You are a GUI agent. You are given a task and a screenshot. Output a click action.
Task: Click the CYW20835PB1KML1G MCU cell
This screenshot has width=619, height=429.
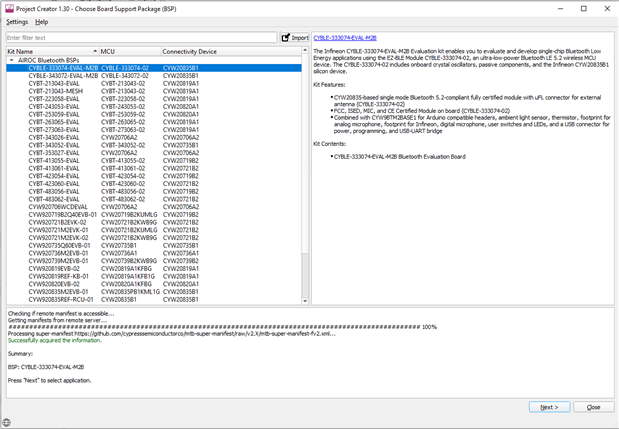131,292
